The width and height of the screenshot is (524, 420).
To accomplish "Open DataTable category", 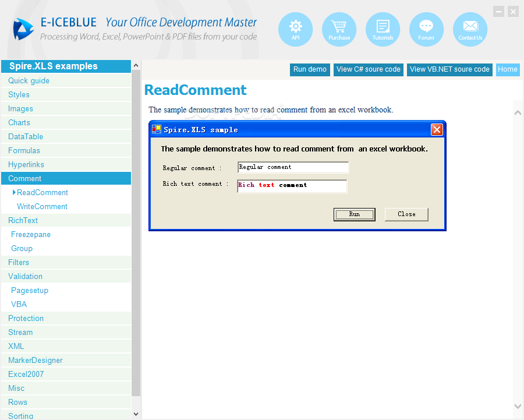I will point(66,137).
